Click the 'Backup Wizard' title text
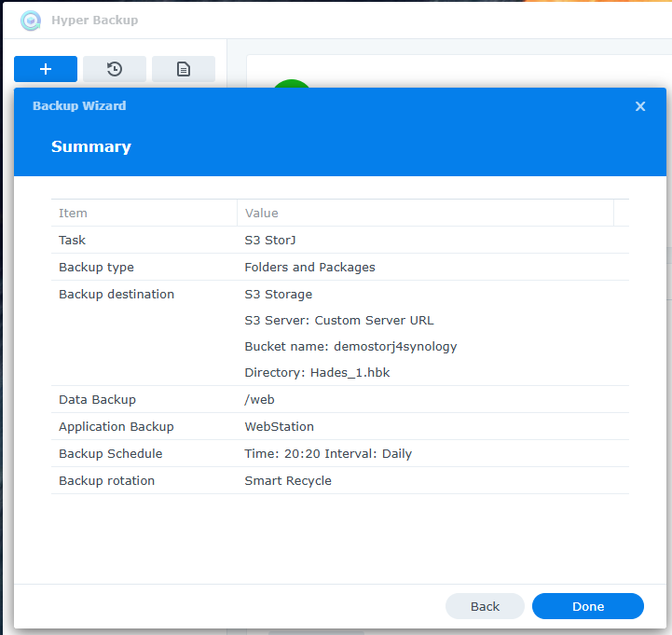 click(x=79, y=106)
